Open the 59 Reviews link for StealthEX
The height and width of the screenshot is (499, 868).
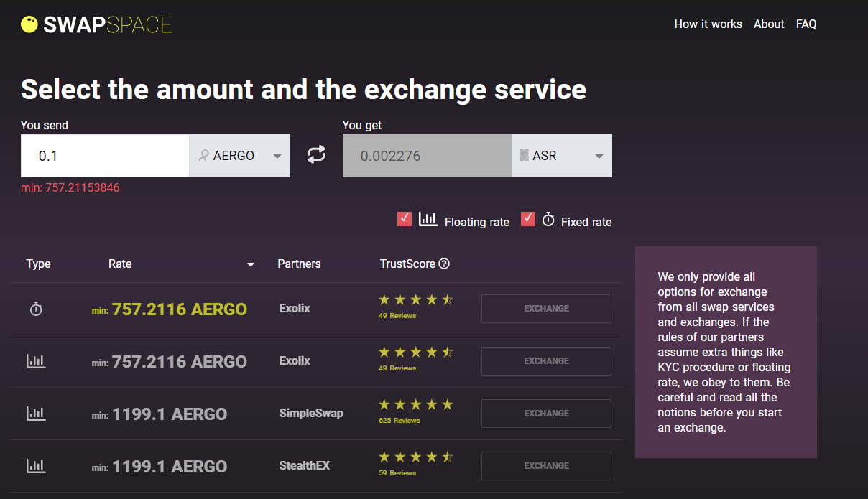pos(397,473)
